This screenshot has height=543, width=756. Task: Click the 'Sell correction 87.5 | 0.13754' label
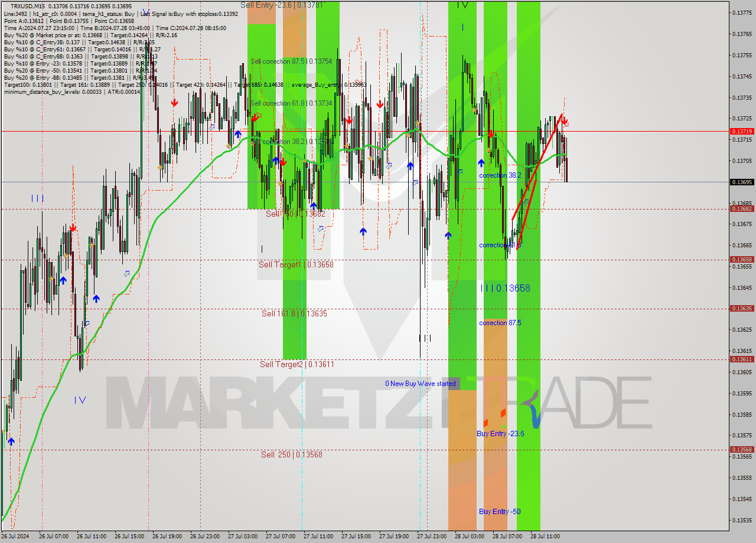click(291, 61)
